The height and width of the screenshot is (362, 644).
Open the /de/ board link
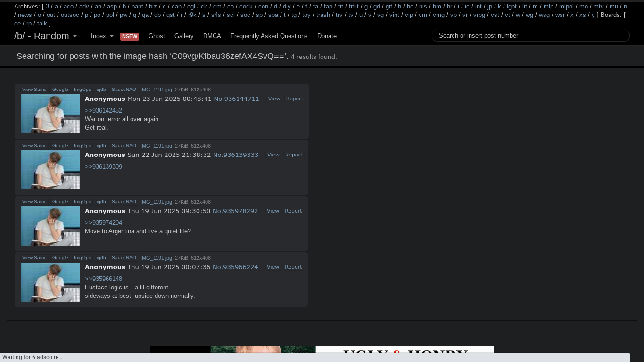click(17, 24)
